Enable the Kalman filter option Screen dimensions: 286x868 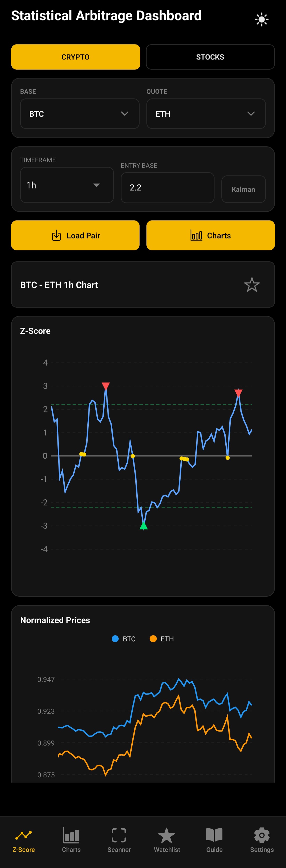244,189
